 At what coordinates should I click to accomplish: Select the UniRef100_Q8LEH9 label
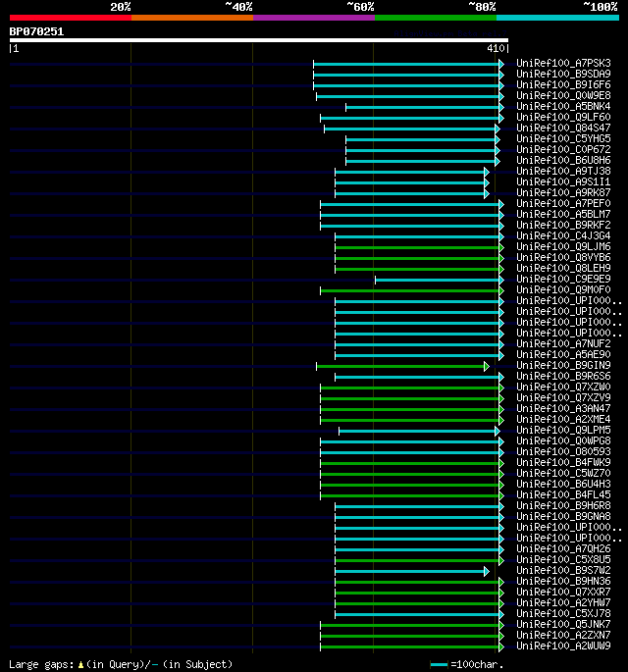click(563, 268)
